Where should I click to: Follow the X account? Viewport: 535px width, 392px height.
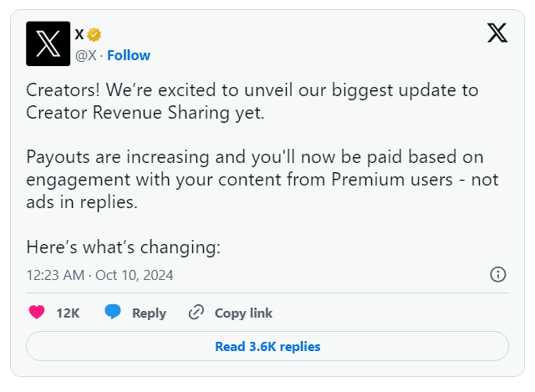(x=129, y=55)
